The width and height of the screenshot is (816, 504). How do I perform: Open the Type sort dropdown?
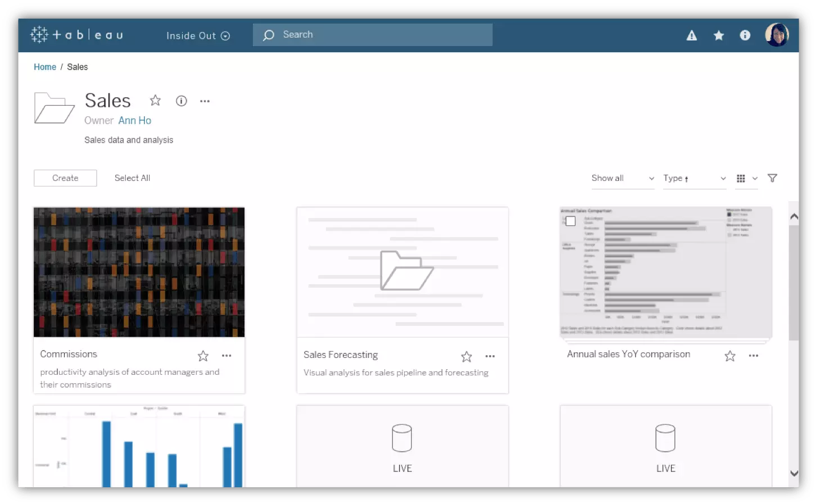[x=695, y=178]
